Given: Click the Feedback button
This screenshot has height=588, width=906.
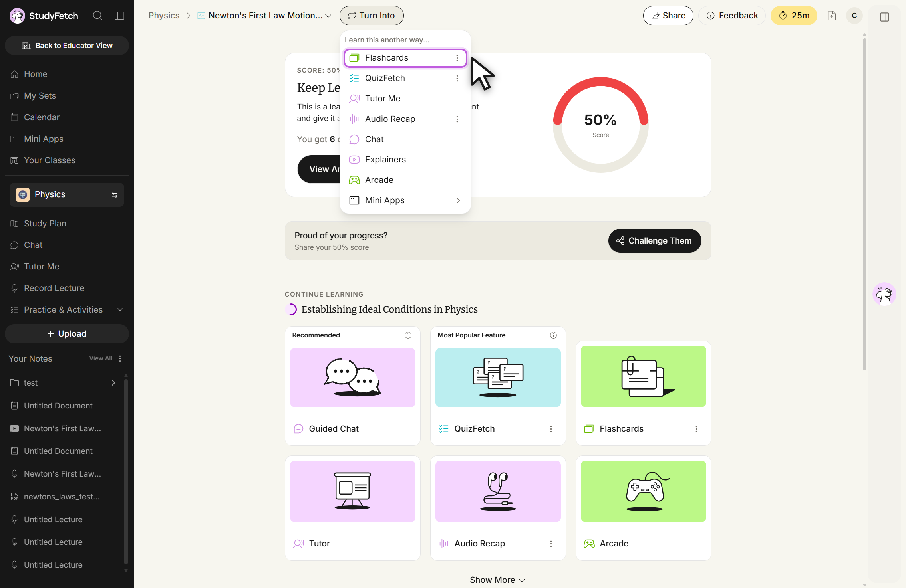Looking at the screenshot, I should 732,16.
